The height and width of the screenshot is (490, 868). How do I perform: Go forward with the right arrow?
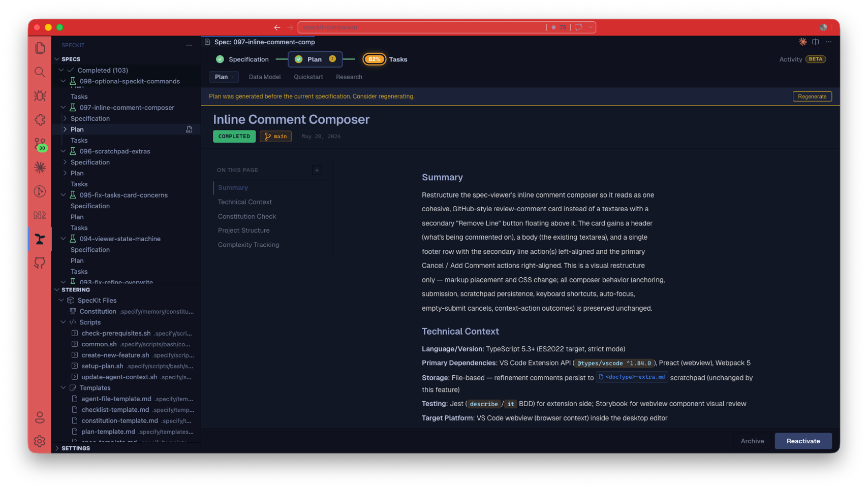(x=290, y=27)
